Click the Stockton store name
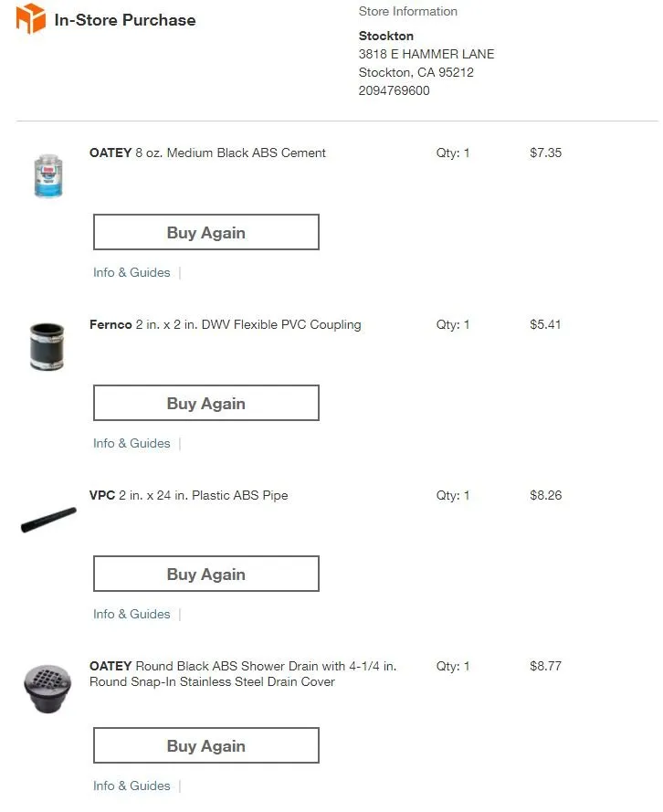This screenshot has width=663, height=812. point(385,36)
